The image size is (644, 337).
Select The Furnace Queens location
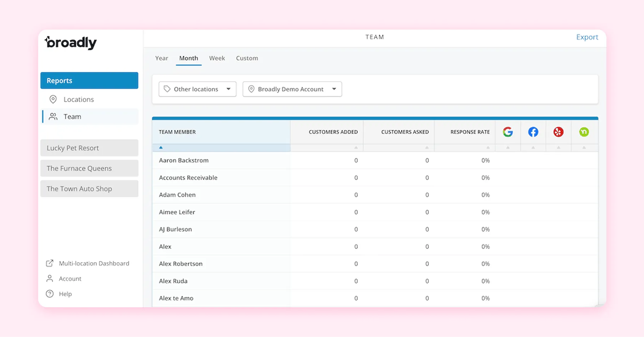coord(89,168)
